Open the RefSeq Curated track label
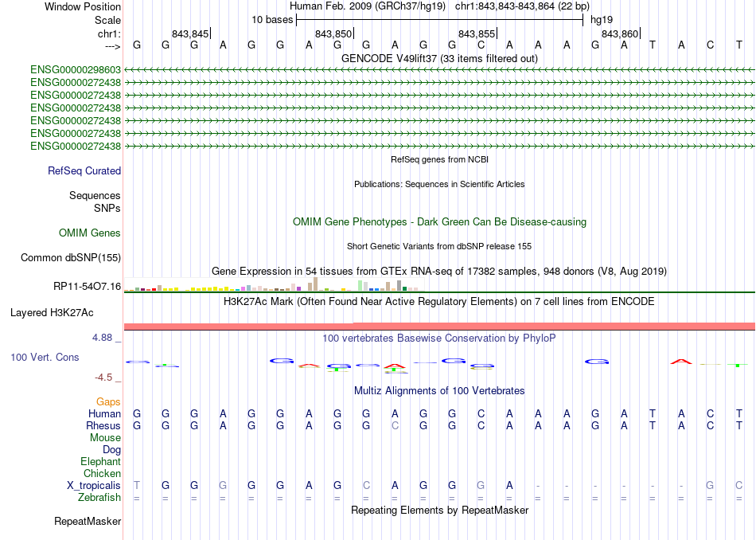Image resolution: width=756 pixels, height=540 pixels. [x=84, y=170]
